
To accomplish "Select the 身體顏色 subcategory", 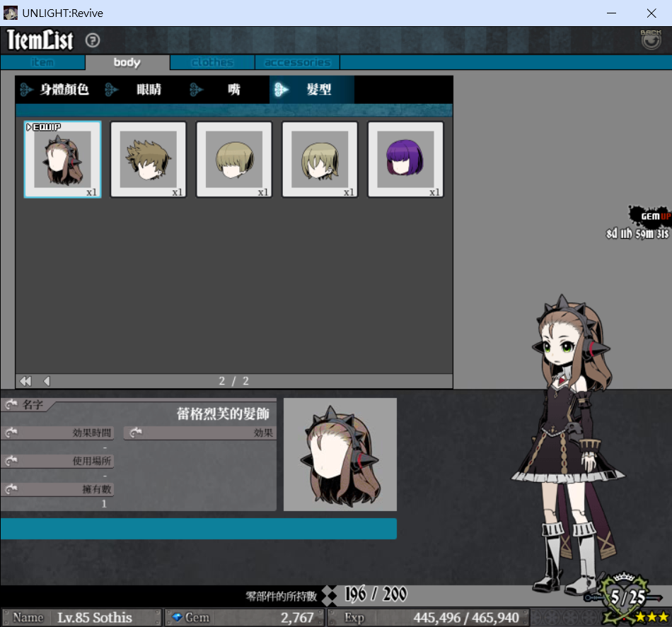I will (x=57, y=90).
